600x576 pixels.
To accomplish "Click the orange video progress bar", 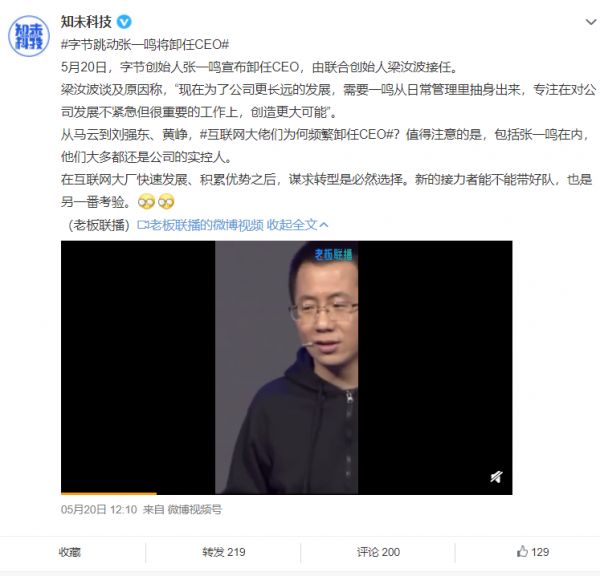I will [x=109, y=493].
